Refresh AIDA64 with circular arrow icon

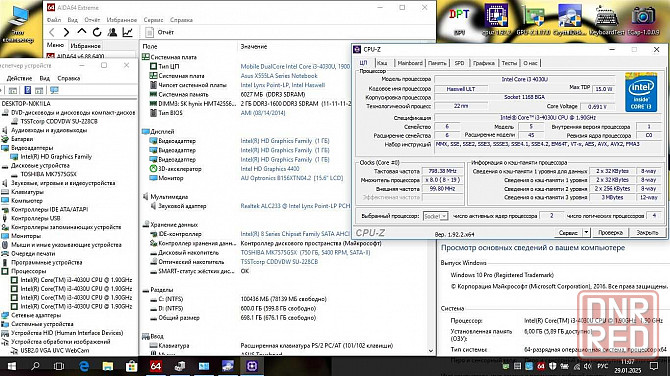(97, 32)
